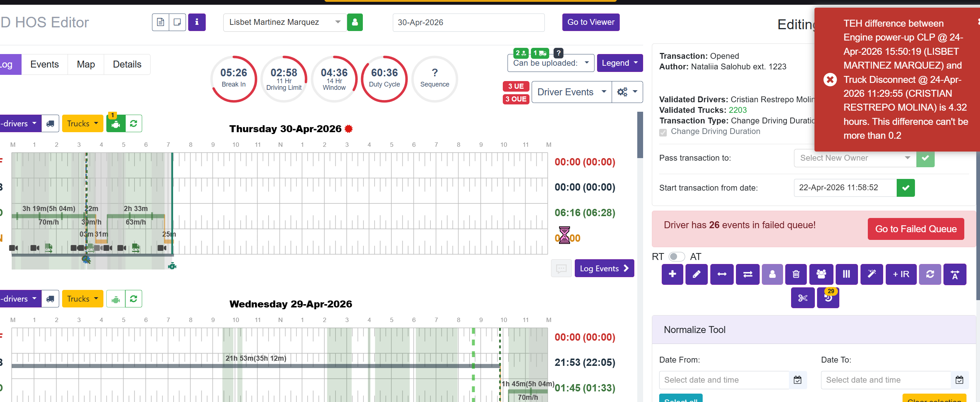Screen dimensions: 980x402
Task: Switch to the Events tab
Action: pyautogui.click(x=45, y=65)
